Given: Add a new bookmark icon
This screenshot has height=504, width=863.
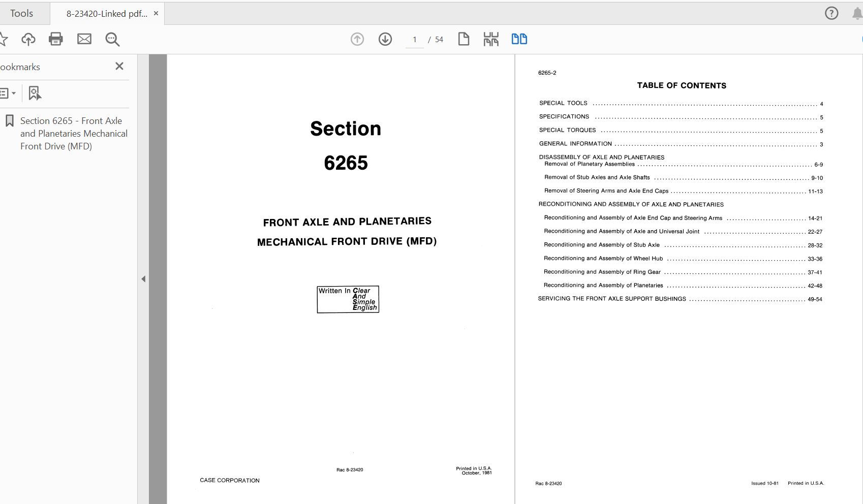Looking at the screenshot, I should point(35,93).
